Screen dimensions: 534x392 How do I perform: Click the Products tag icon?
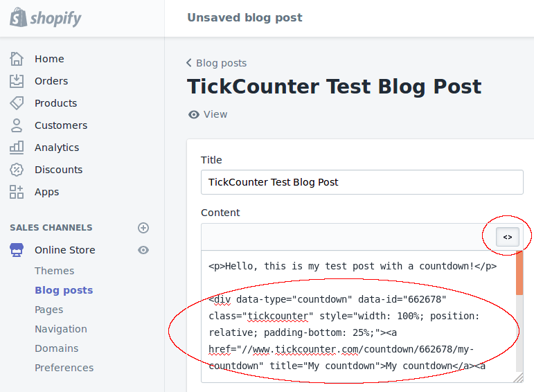point(17,103)
